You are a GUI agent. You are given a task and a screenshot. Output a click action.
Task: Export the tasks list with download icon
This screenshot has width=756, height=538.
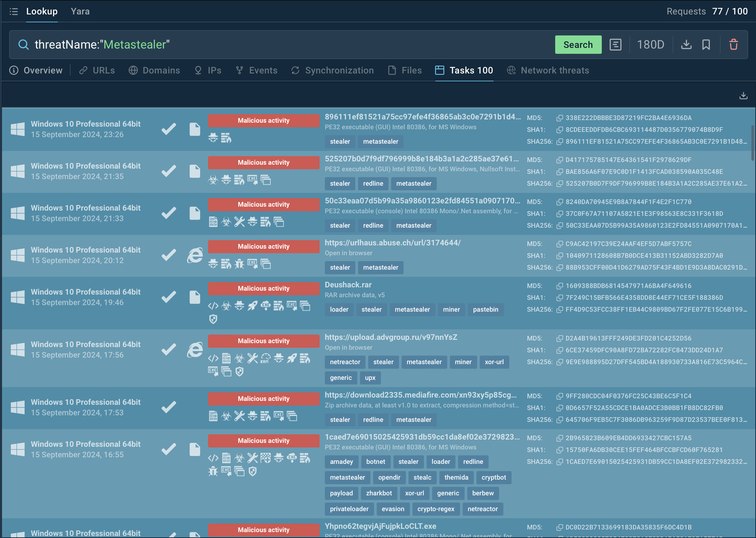743,95
